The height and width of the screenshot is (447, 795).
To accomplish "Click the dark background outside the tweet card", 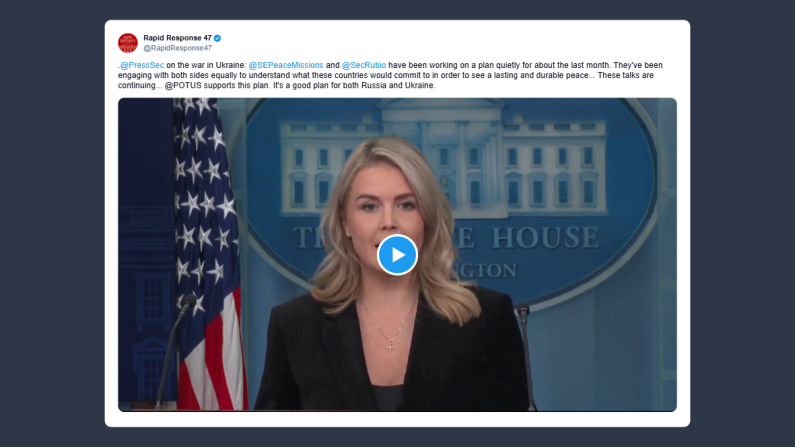I will tap(51, 223).
